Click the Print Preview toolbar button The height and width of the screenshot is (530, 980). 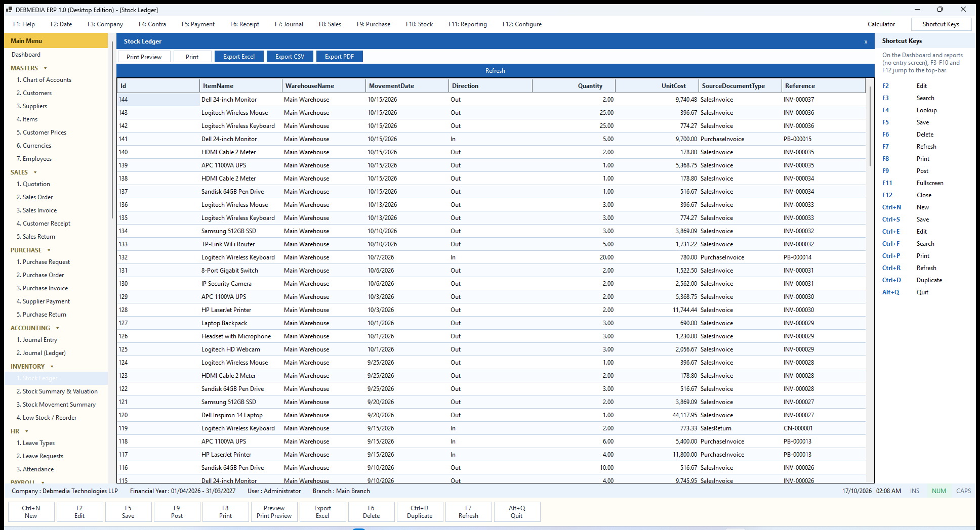pyautogui.click(x=144, y=57)
